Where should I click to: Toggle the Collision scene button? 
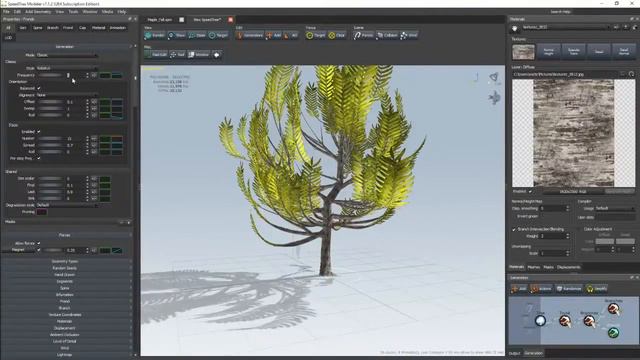387,36
